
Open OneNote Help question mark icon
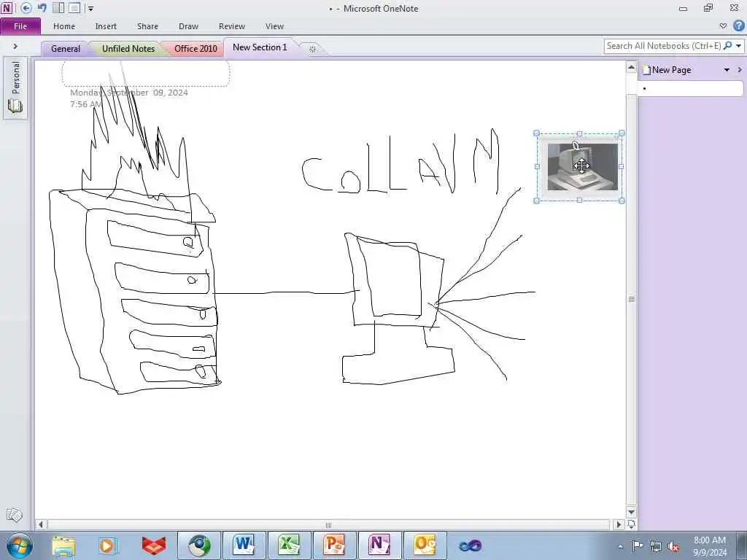pos(739,26)
